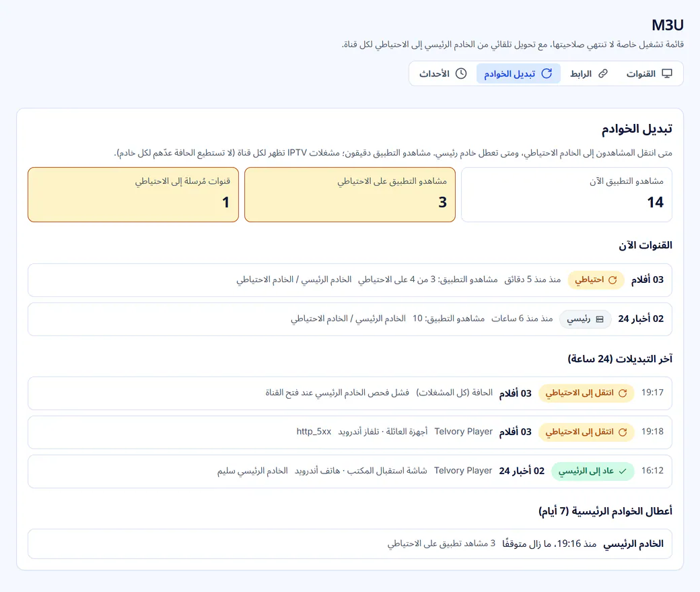Click أجهزة العائلة · تلفاز أندرويد text
Screen dimensions: 700x592
382,432
